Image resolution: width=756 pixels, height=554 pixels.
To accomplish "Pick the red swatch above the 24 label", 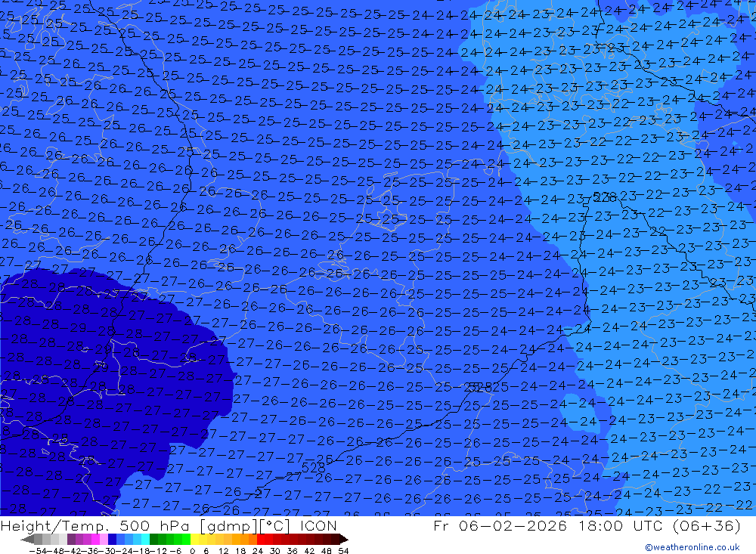I will click(261, 540).
